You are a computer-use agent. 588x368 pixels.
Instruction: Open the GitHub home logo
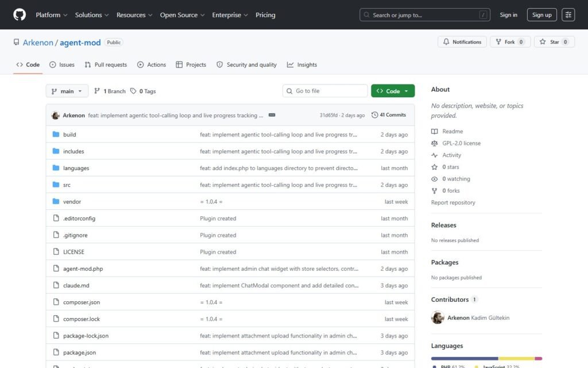click(20, 14)
